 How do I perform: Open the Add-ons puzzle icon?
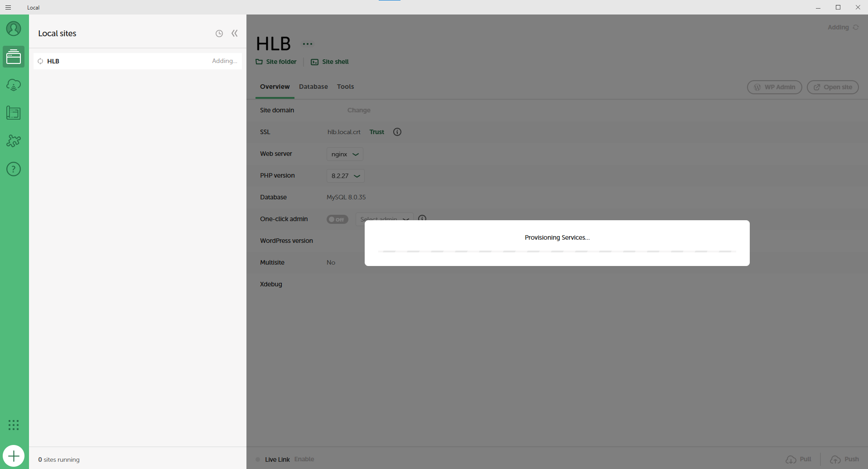point(14,141)
